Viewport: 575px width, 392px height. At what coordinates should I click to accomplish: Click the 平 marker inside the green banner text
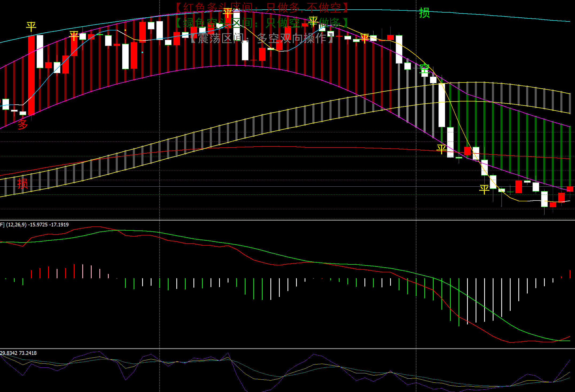[x=313, y=21]
